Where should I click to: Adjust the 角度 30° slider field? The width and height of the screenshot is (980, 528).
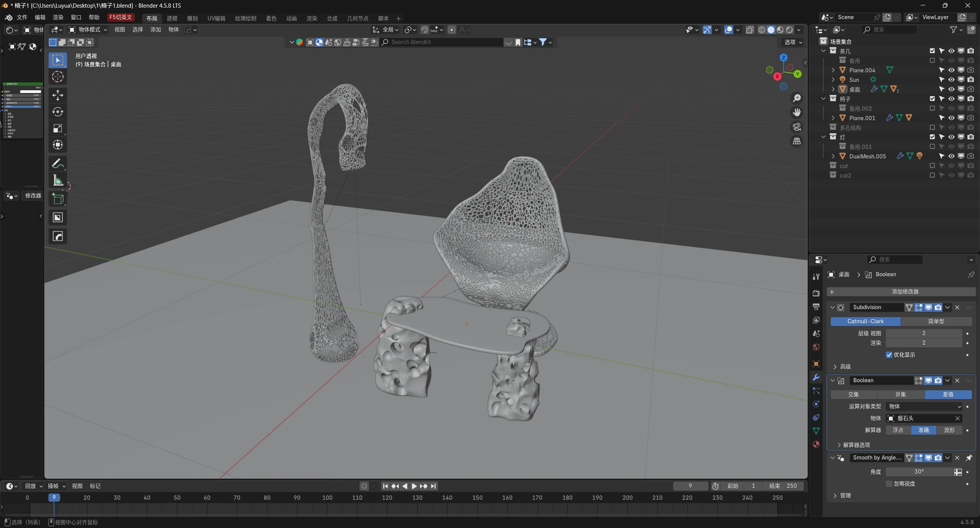tap(919, 472)
